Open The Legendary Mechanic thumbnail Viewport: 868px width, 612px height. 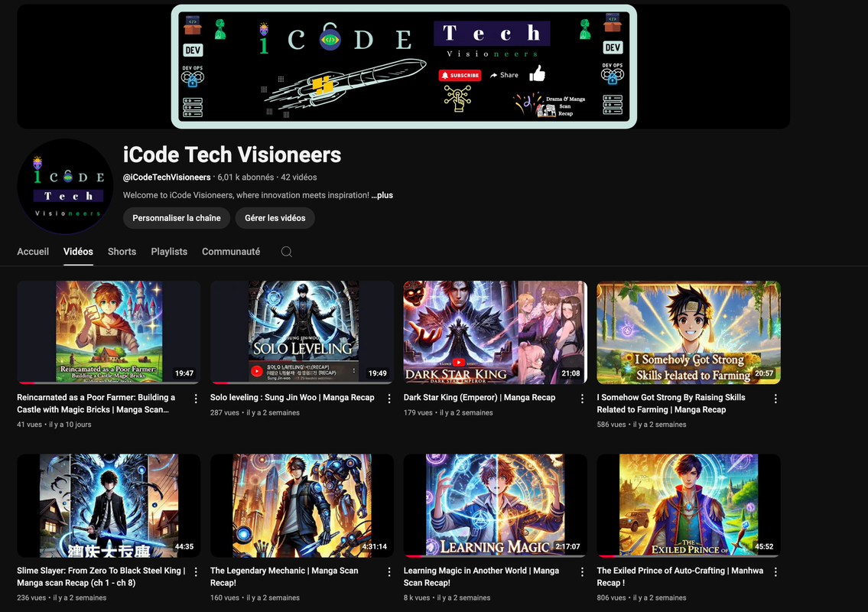click(301, 506)
